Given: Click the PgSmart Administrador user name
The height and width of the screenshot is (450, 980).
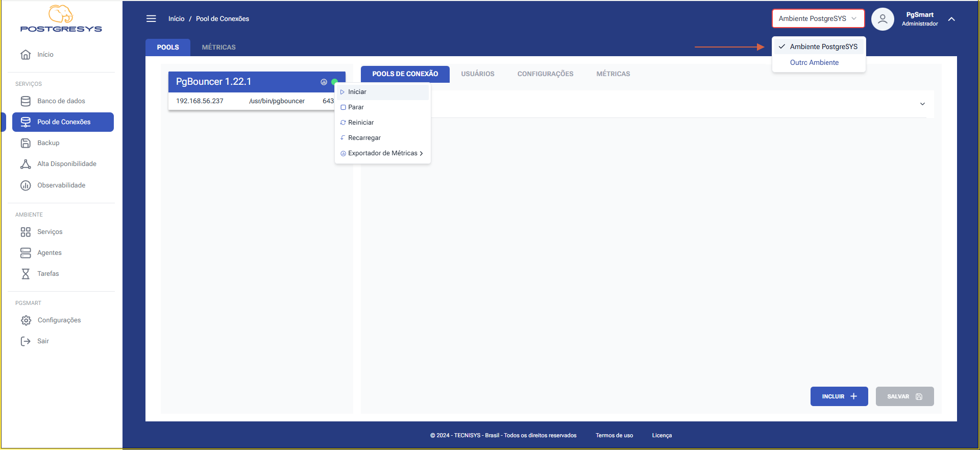Looking at the screenshot, I should tap(920, 19).
